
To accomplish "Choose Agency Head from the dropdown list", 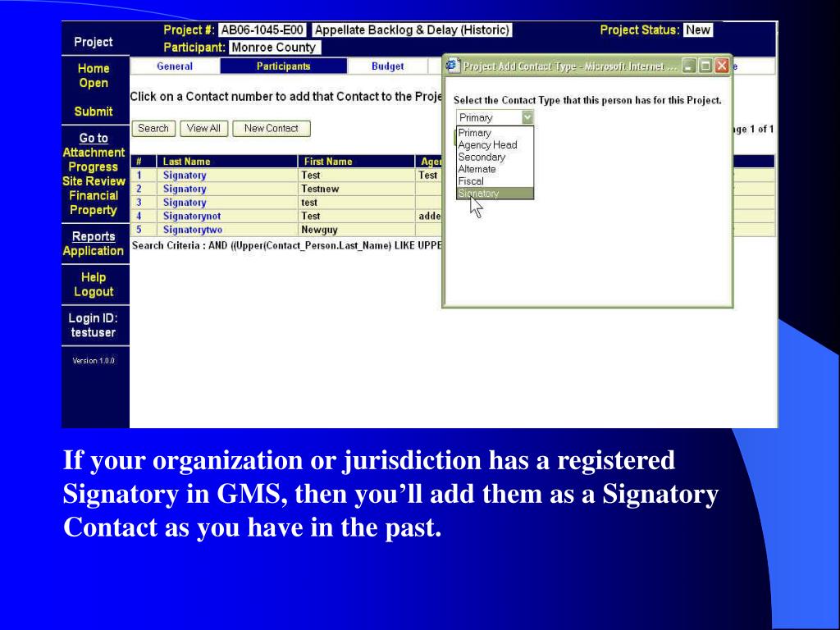I will pyautogui.click(x=495, y=144).
